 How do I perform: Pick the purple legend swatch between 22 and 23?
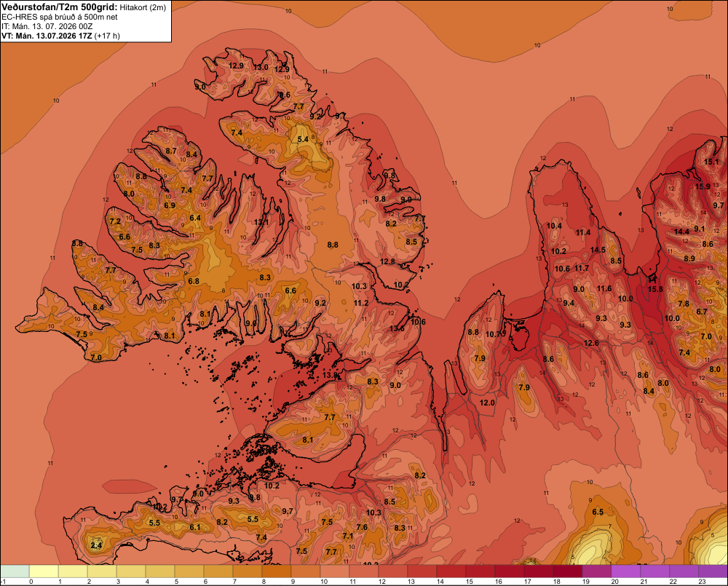pos(684,571)
